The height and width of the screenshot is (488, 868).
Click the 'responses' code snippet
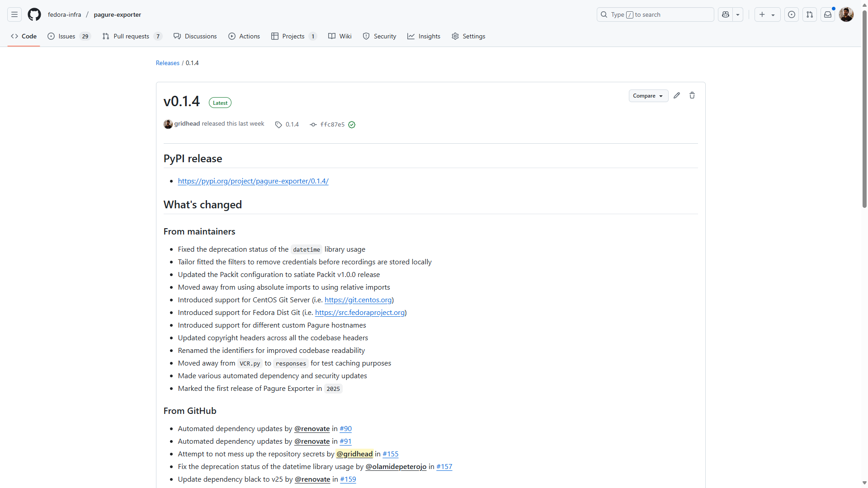pyautogui.click(x=291, y=363)
